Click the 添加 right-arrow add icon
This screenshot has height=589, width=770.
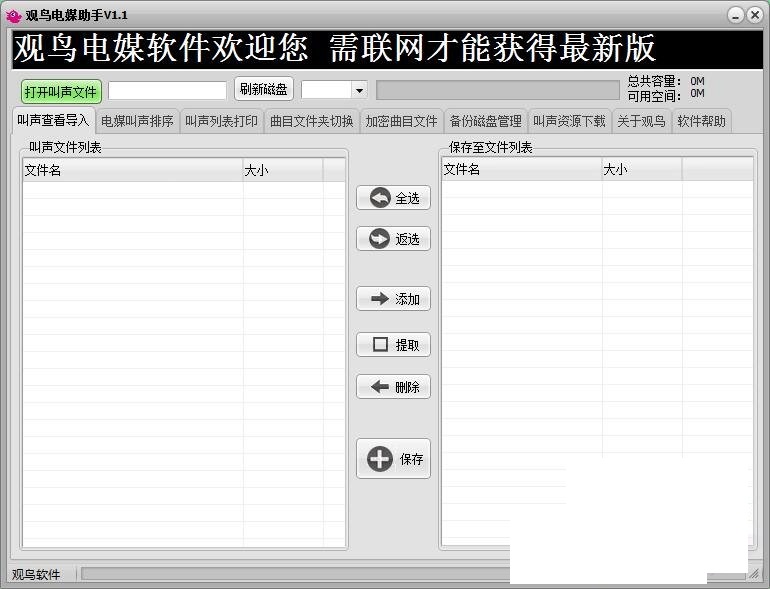(x=380, y=299)
